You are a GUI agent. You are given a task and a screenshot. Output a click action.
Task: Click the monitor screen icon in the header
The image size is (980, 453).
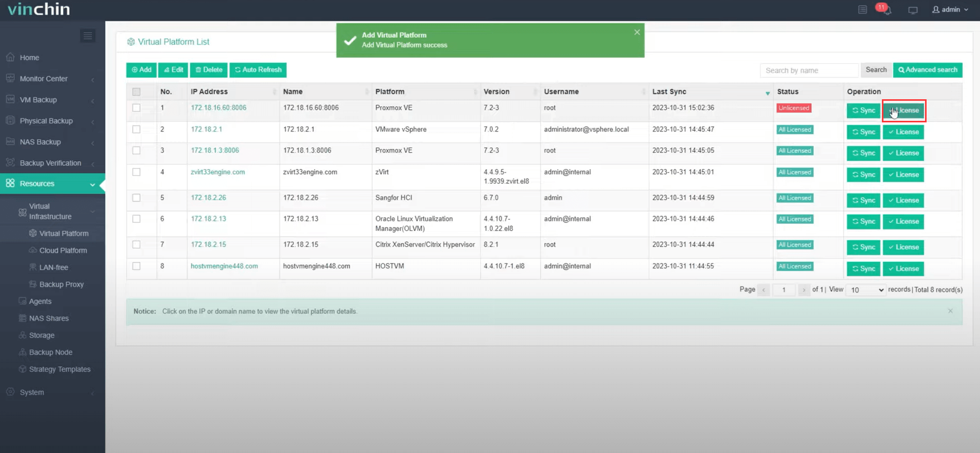(913, 10)
